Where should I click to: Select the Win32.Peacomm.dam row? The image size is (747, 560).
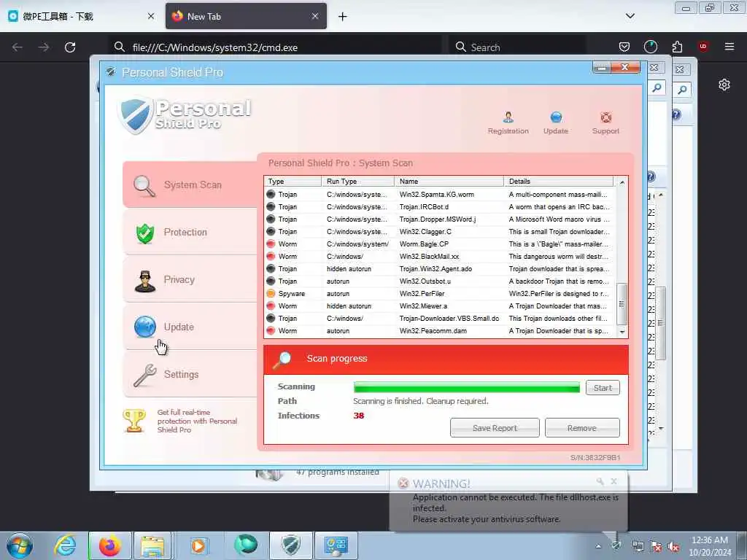[439, 330]
